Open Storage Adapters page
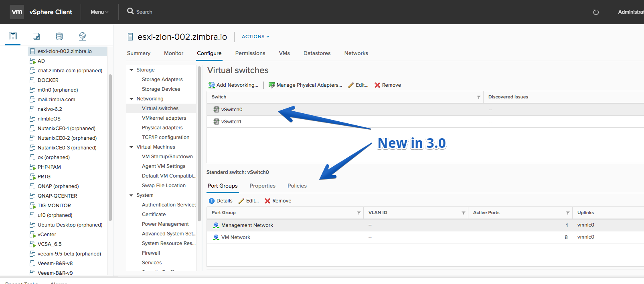The image size is (644, 284). pos(162,80)
